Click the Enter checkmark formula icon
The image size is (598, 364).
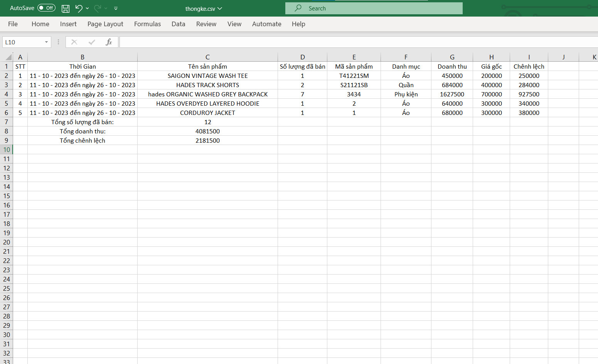pos(92,42)
